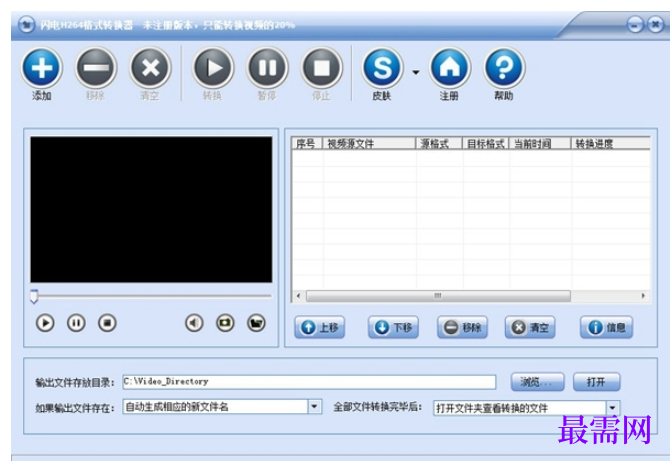
Task: Click the 添加 (Add) plus icon
Action: click(42, 68)
